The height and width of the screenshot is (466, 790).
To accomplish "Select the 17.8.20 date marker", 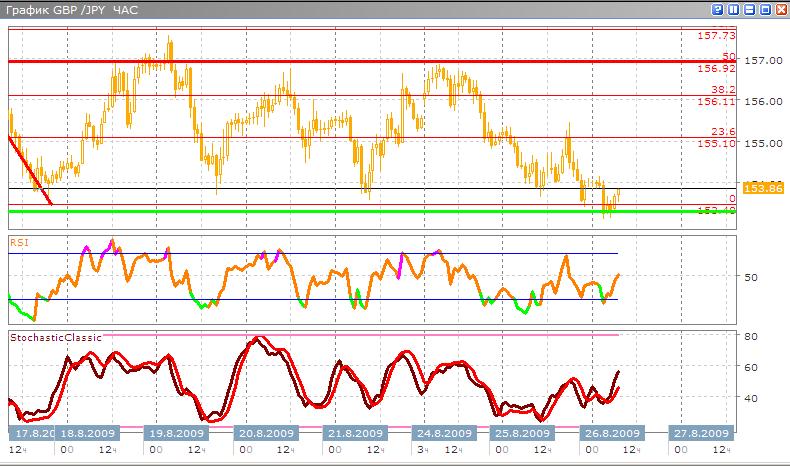I will point(31,433).
